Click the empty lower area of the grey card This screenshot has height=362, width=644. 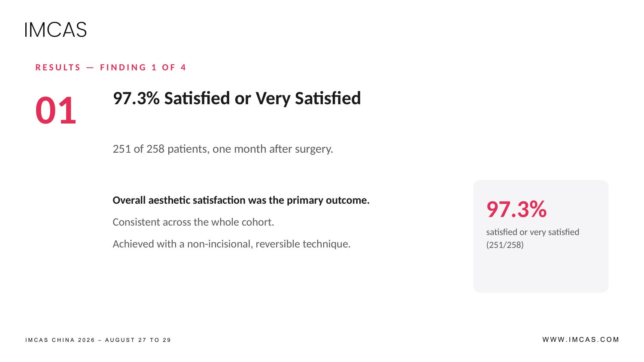(x=541, y=272)
